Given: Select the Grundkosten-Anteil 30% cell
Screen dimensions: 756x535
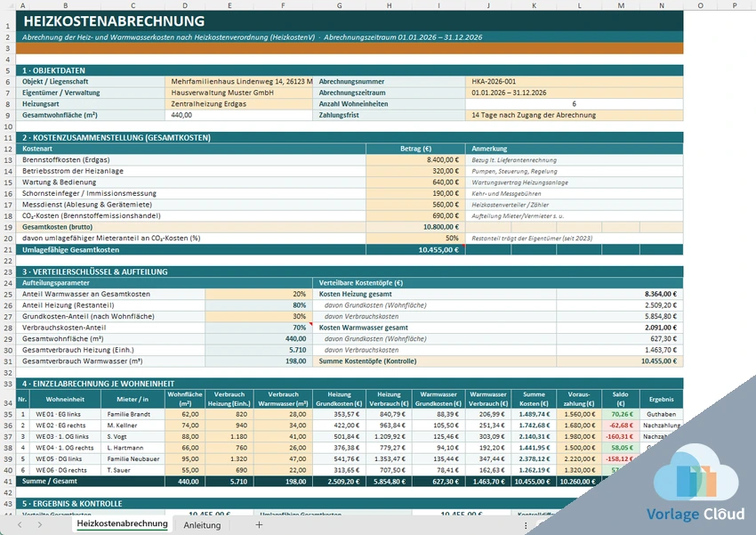Looking at the screenshot, I should click(259, 317).
